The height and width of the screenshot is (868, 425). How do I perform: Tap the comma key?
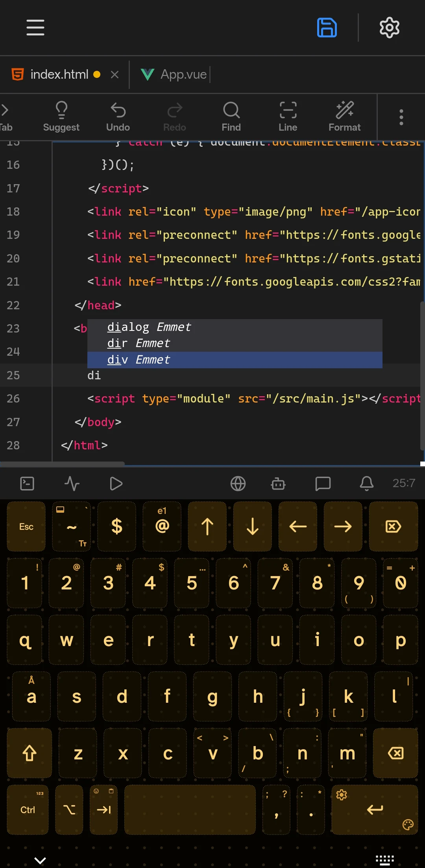point(276,810)
